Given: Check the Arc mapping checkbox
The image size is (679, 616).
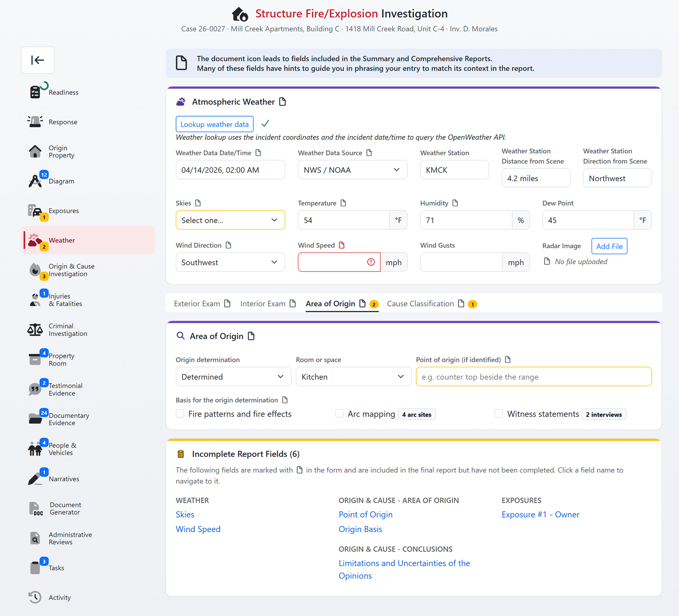Looking at the screenshot, I should tap(339, 414).
